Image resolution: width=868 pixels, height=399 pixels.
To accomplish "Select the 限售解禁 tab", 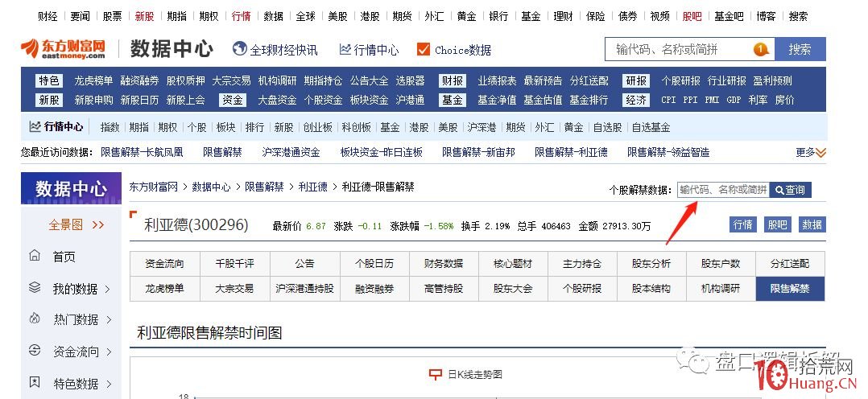I will pos(790,288).
